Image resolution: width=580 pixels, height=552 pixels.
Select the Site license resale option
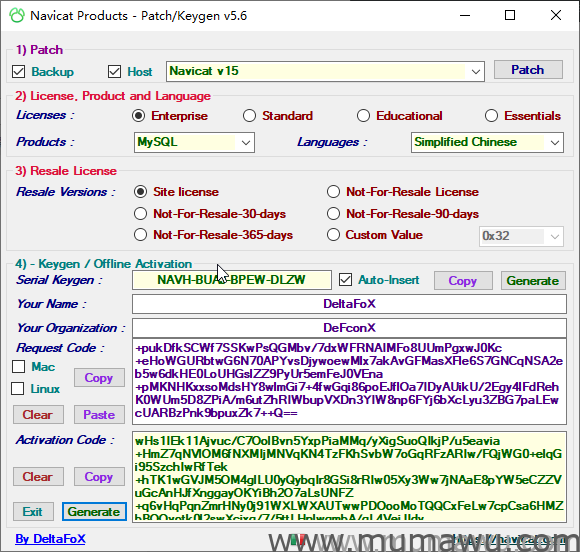[x=141, y=192]
